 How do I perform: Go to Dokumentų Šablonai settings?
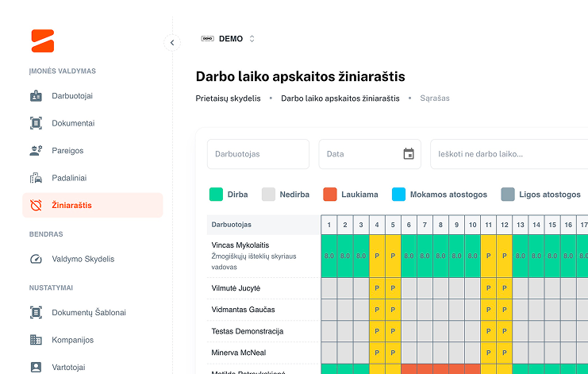point(88,313)
